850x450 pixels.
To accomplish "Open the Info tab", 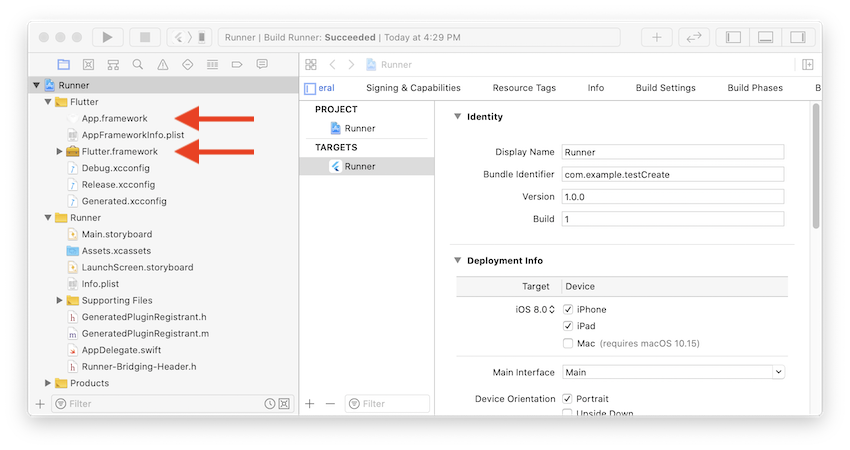I will click(596, 88).
